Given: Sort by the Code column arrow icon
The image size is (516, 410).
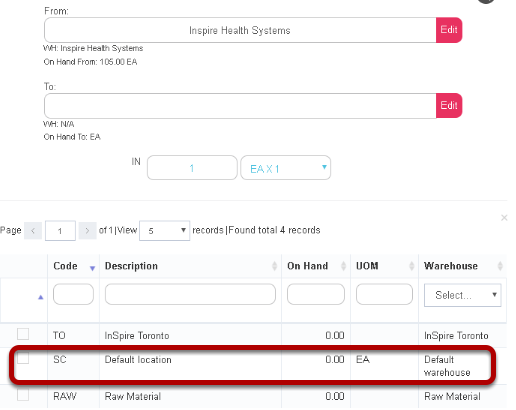Looking at the screenshot, I should pos(92,268).
